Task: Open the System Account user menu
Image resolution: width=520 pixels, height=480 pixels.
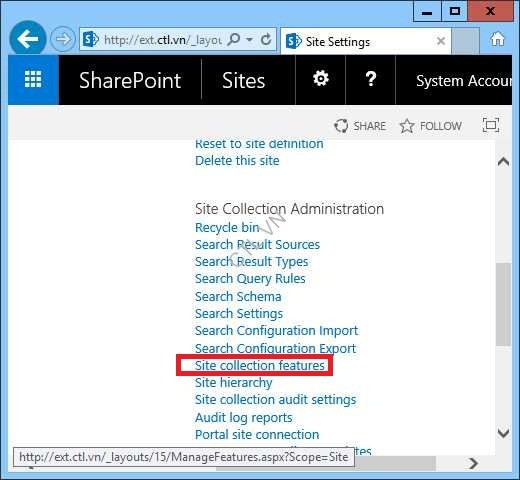Action: (463, 80)
